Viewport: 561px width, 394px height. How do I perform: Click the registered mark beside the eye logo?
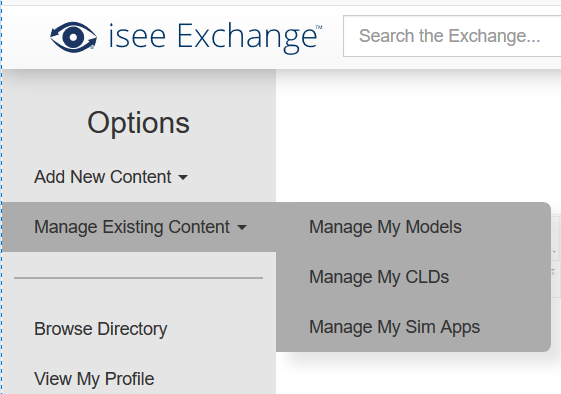(93, 47)
